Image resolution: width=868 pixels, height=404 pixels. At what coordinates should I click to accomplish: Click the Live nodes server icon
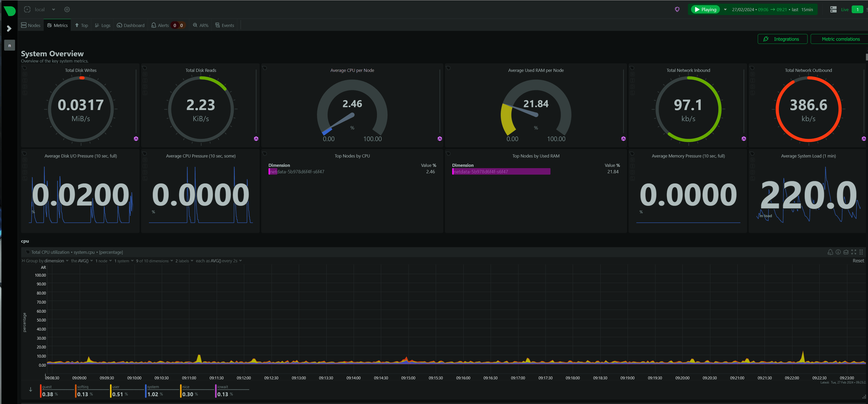point(833,9)
